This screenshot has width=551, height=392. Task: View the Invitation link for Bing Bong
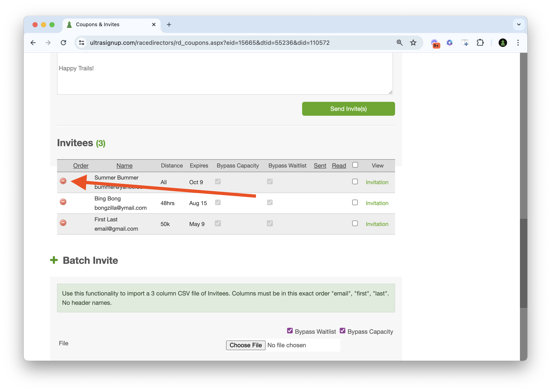pos(377,203)
